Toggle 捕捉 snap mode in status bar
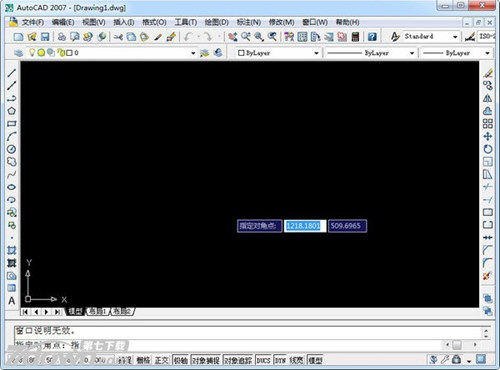 pos(125,360)
